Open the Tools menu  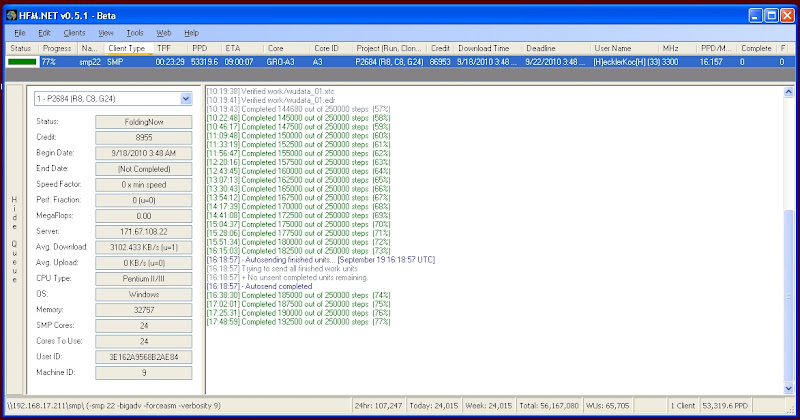click(135, 33)
